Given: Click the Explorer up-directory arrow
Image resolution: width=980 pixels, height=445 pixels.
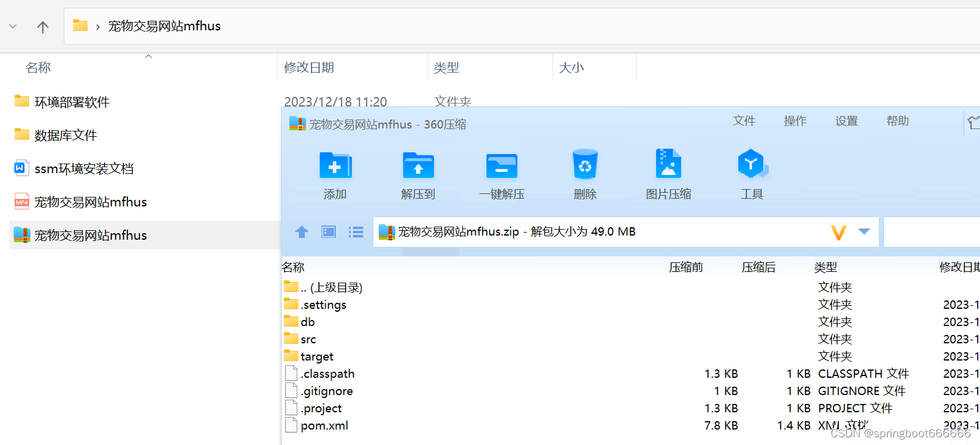Looking at the screenshot, I should 43,27.
